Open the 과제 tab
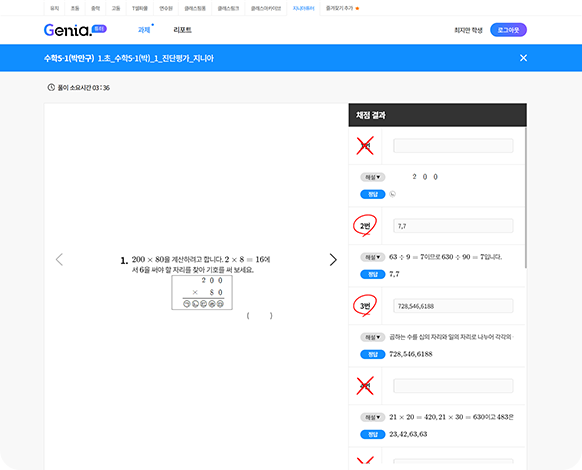Screen dimensions: 582x470 144,30
